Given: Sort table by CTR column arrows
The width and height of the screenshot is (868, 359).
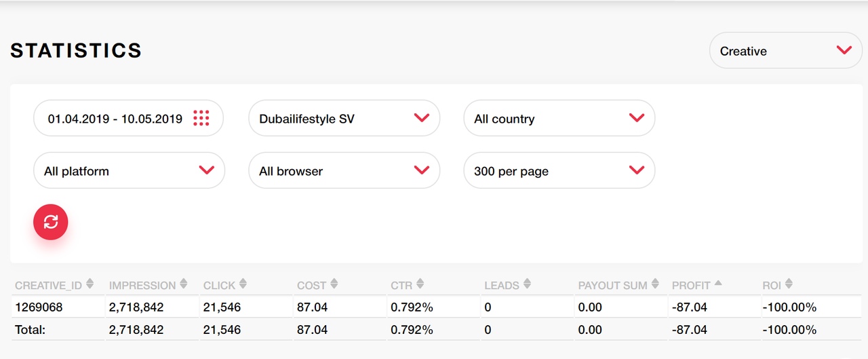Looking at the screenshot, I should click(420, 285).
